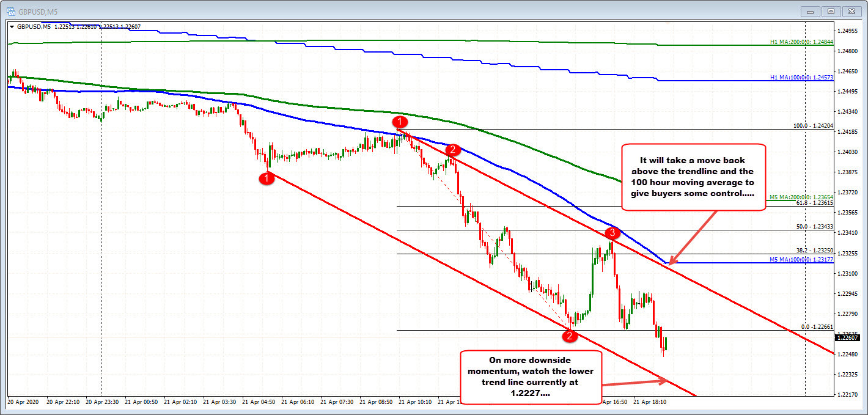Screen dimensions: 868x415
Task: Click price scale value 1.24650
Action: coord(847,71)
